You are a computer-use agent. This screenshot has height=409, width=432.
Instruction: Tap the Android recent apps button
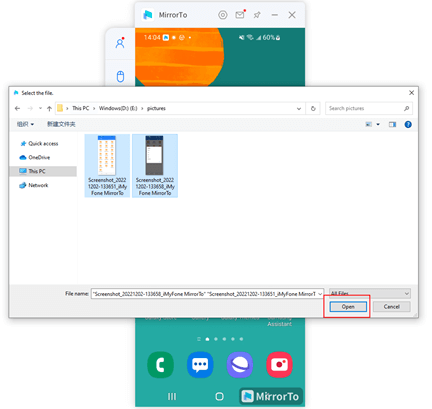pyautogui.click(x=172, y=396)
